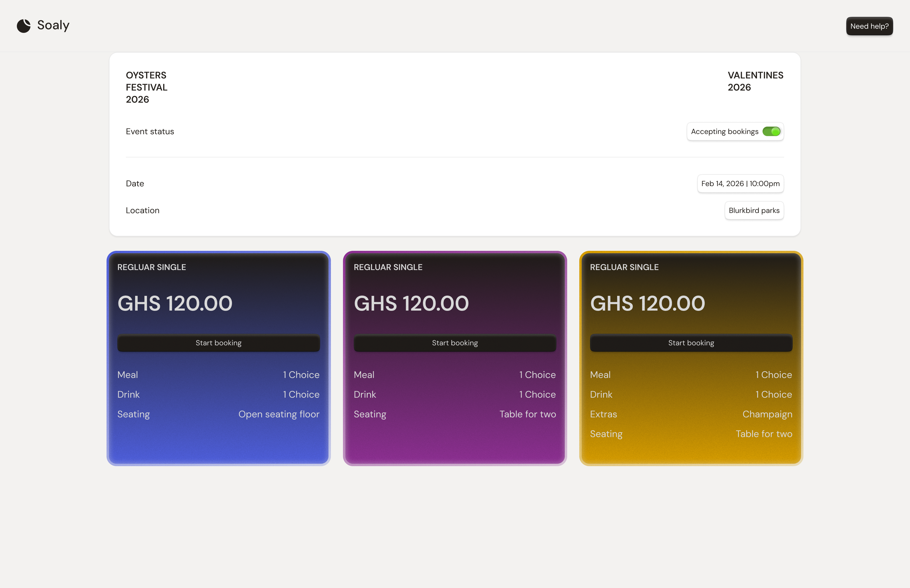Click Meal 1 Choice value on gold card
910x588 pixels.
(773, 375)
